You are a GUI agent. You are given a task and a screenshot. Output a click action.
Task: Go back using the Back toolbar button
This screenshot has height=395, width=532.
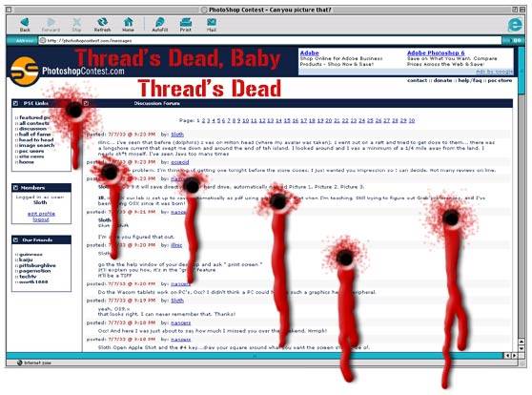pos(25,25)
